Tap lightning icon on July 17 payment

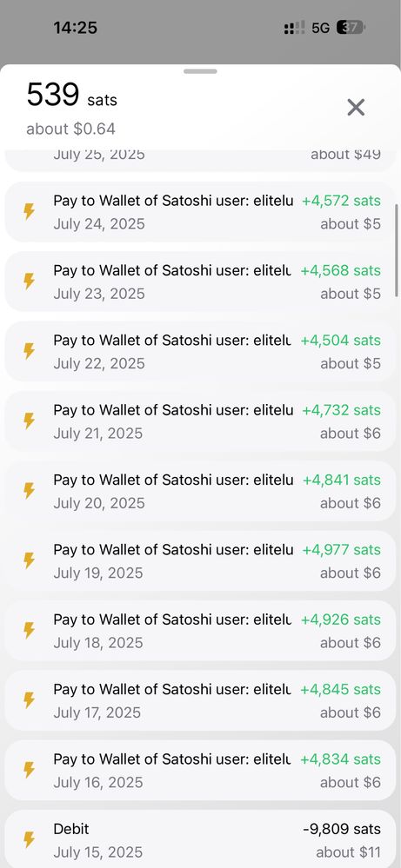[29, 699]
